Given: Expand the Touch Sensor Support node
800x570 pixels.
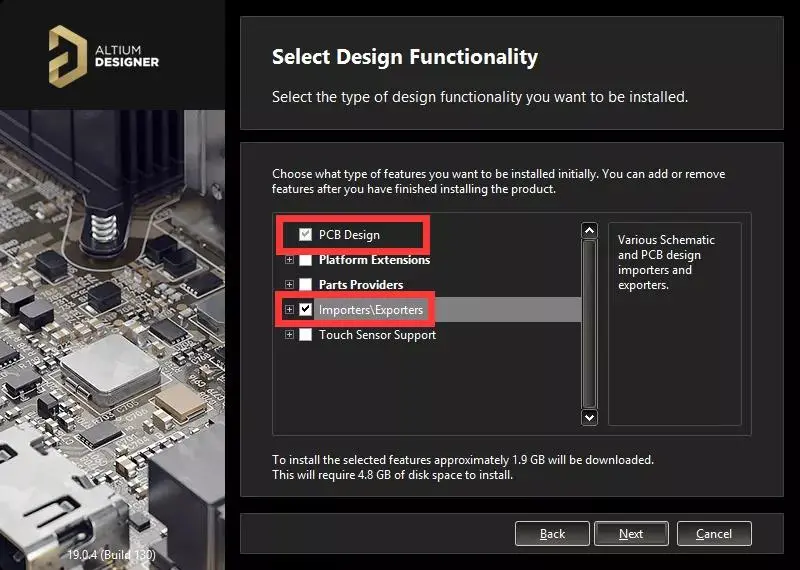Looking at the screenshot, I should coord(289,335).
